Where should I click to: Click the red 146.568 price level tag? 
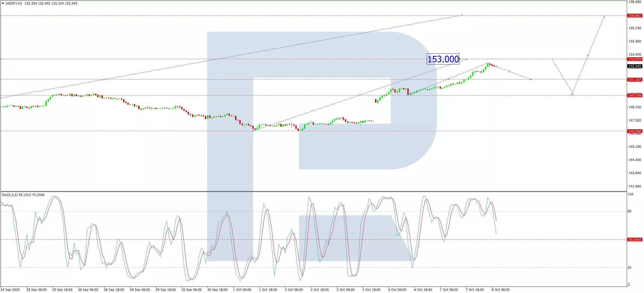635,131
